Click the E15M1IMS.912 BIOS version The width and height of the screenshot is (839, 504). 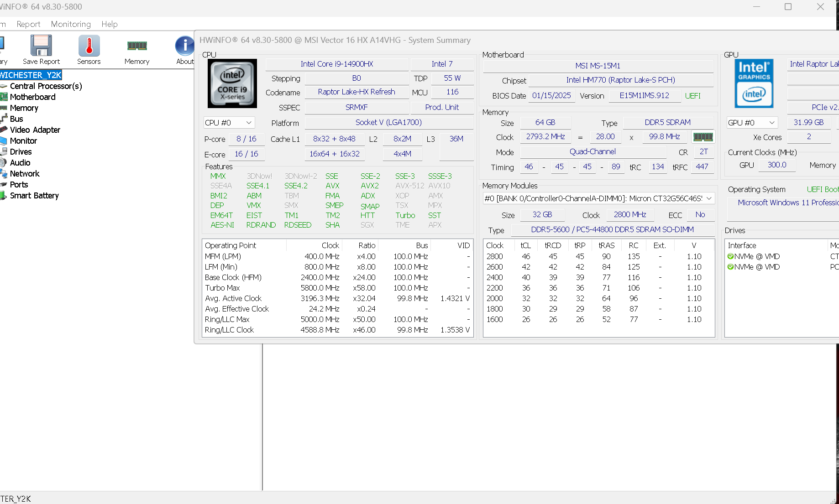644,96
